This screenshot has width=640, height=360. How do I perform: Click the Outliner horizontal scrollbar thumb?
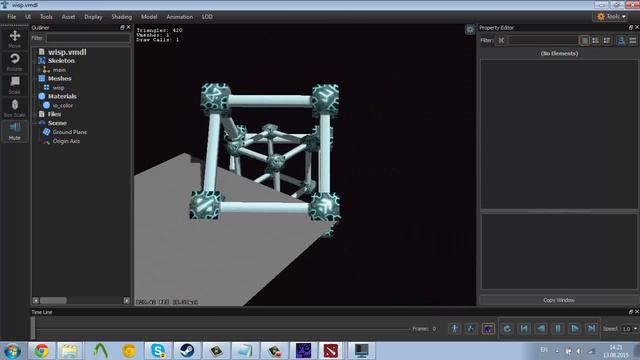[x=53, y=300]
